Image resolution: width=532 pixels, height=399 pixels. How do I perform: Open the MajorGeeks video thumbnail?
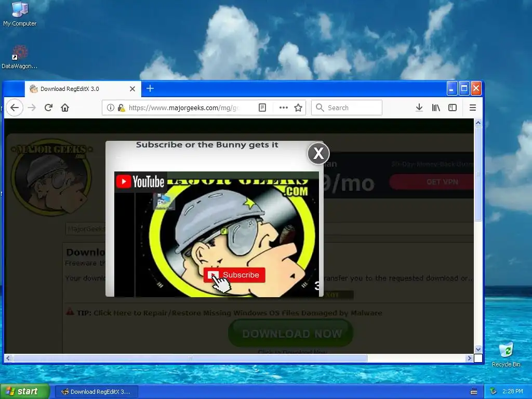[217, 234]
